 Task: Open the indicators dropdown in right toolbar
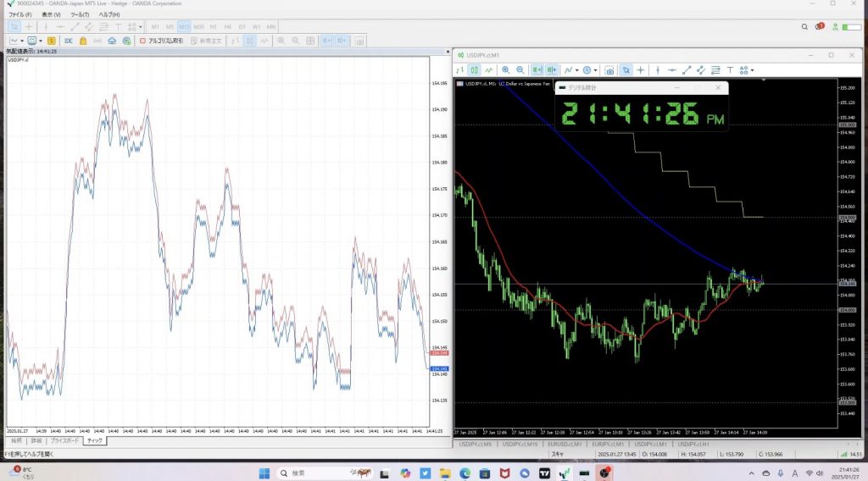(x=570, y=70)
